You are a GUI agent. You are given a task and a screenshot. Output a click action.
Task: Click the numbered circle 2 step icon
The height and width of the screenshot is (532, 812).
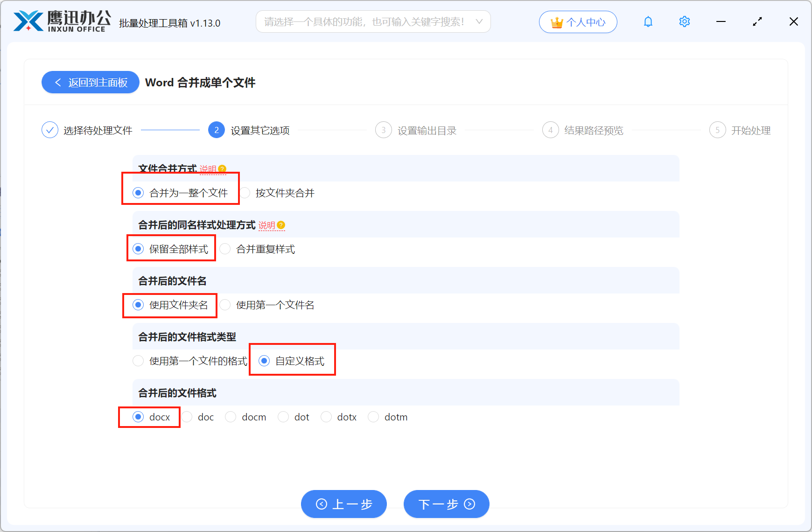click(x=216, y=130)
